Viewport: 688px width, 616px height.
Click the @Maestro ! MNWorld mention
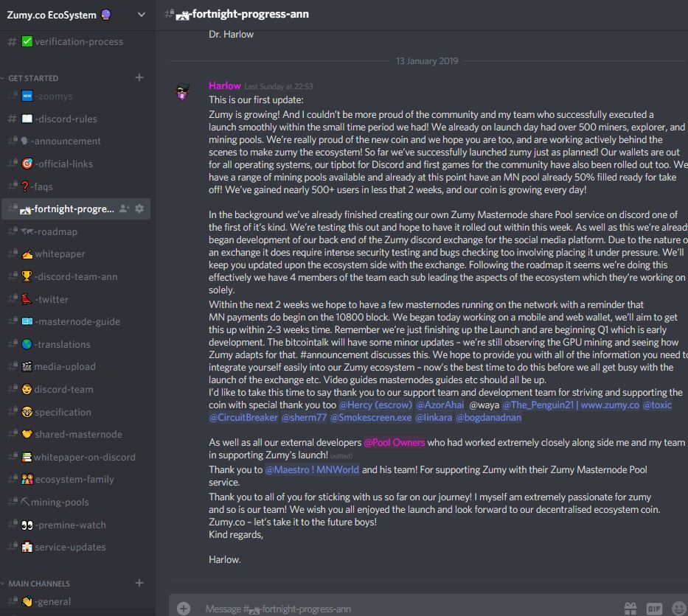pos(312,469)
